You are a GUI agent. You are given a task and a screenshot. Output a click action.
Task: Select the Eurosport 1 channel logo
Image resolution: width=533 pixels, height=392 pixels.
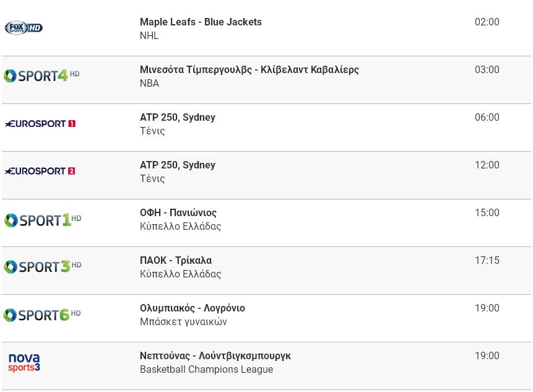(40, 123)
